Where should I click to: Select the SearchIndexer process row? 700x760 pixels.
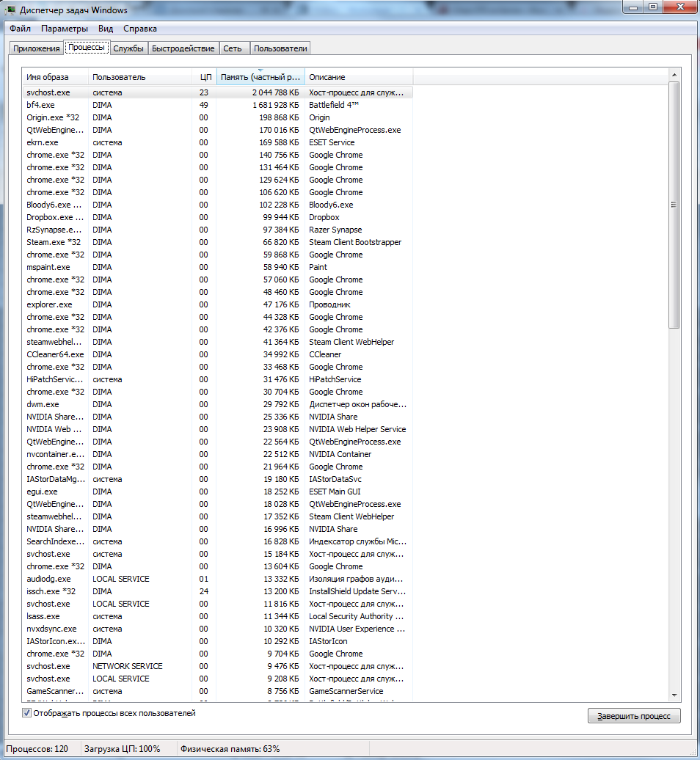coord(217,542)
